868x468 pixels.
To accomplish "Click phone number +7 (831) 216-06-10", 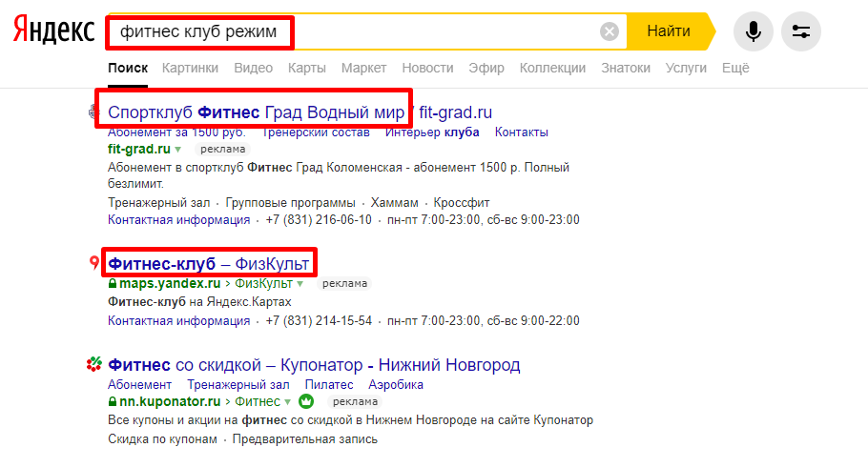I will pyautogui.click(x=319, y=219).
